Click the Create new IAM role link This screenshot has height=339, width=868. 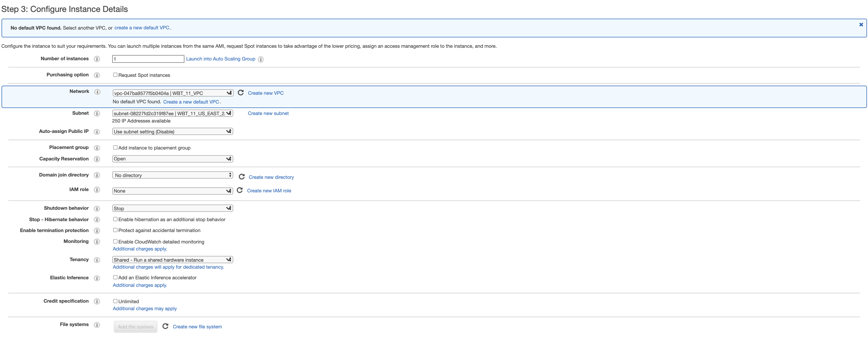pyautogui.click(x=269, y=191)
